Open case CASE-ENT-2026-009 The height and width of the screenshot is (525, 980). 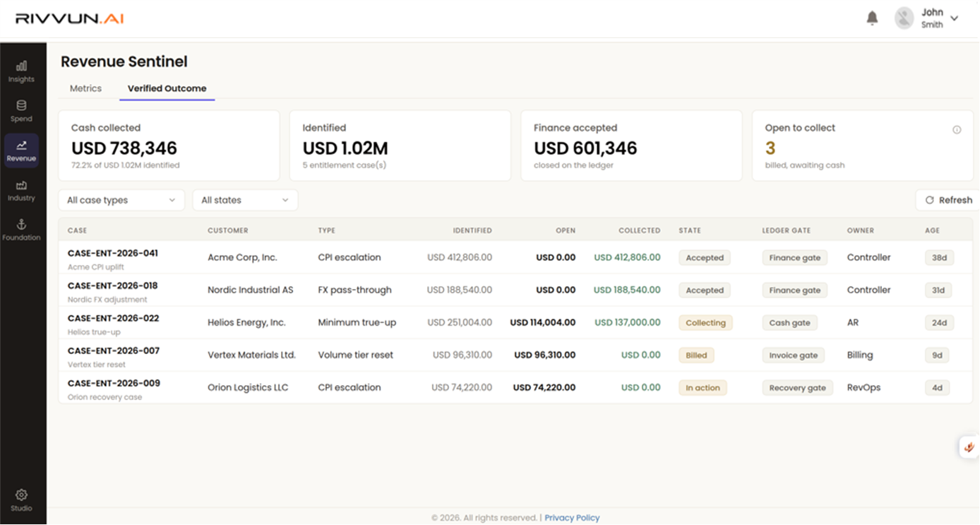tap(114, 383)
